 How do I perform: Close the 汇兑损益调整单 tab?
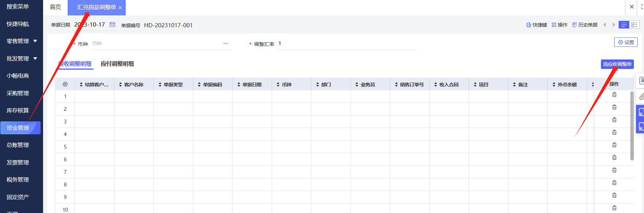[120, 8]
